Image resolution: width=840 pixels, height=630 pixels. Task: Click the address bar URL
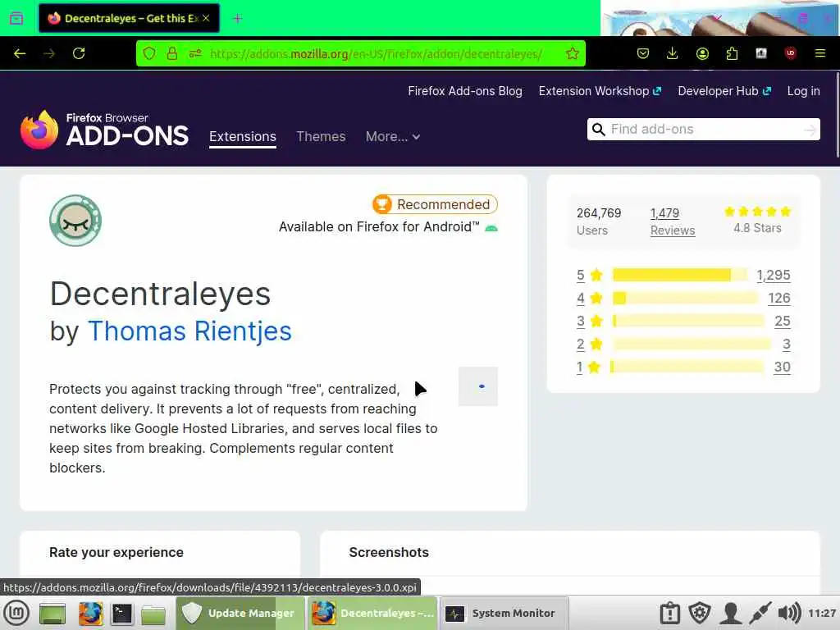click(x=376, y=53)
